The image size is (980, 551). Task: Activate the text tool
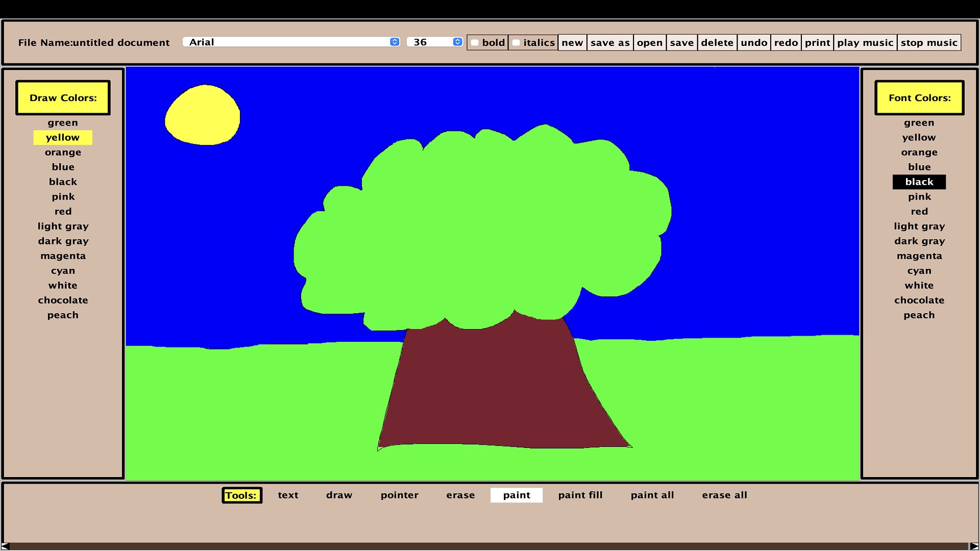click(288, 495)
